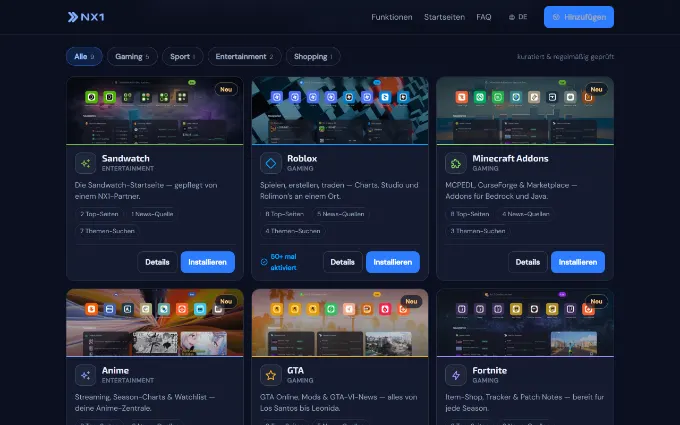
Task: Switch to the Entertainment filter
Action: [244, 56]
